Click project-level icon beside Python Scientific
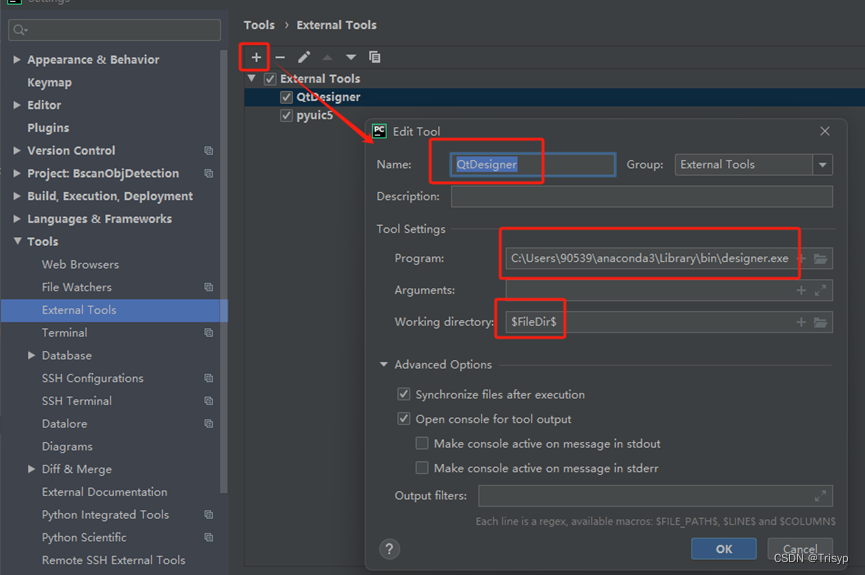 point(209,537)
